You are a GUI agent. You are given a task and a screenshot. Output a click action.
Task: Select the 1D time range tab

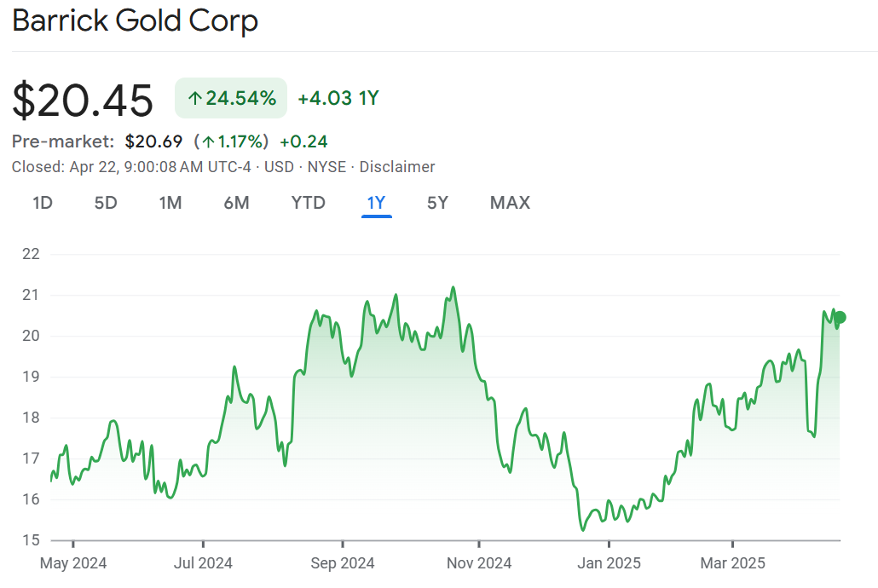pos(43,203)
